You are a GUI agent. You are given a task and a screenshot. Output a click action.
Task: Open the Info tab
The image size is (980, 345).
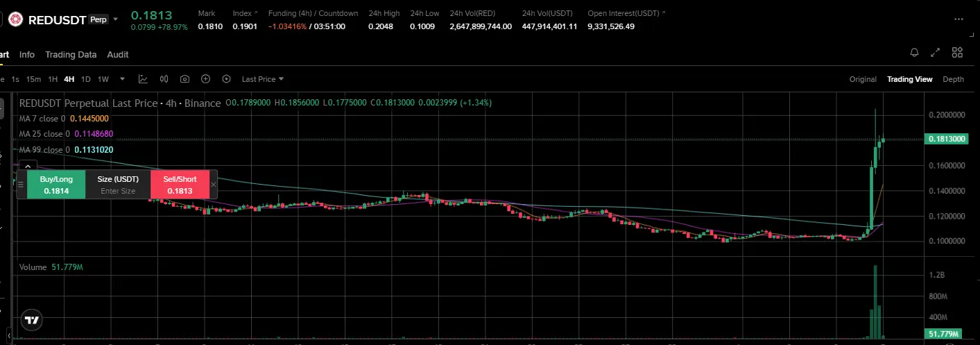pos(27,54)
